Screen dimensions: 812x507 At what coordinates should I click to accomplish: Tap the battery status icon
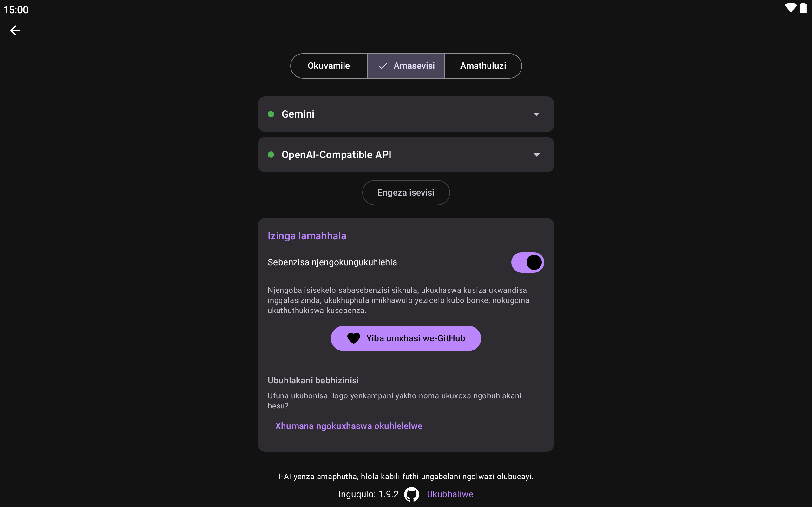pos(803,8)
